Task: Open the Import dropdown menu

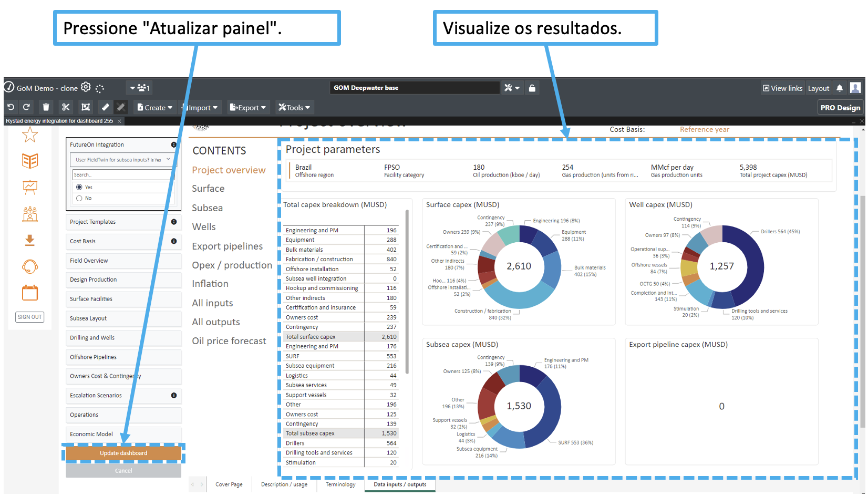Action: [200, 107]
